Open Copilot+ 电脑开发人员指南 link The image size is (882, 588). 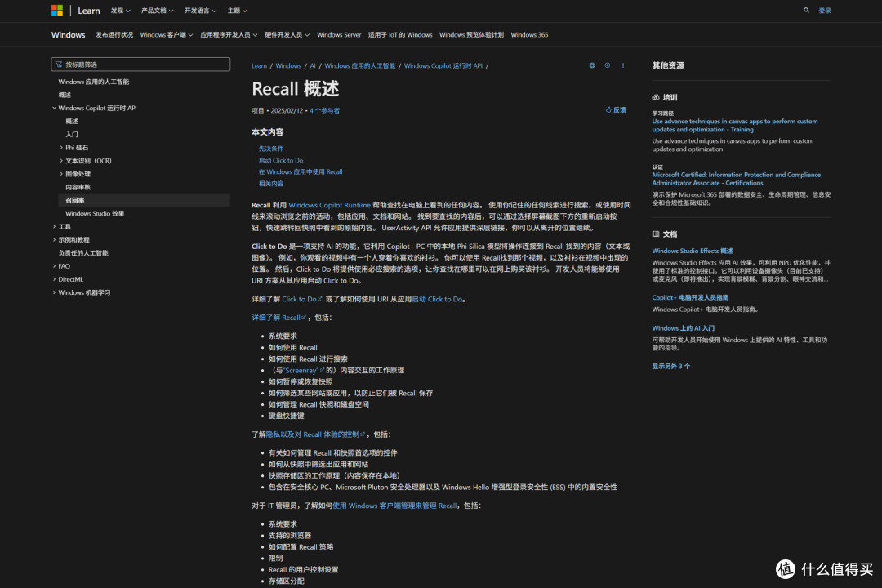click(x=690, y=297)
